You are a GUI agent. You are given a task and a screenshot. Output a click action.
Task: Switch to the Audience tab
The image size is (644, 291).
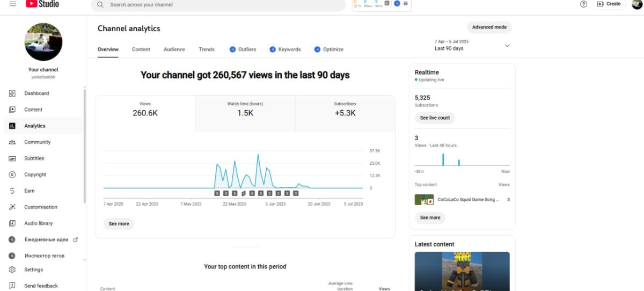click(x=174, y=49)
